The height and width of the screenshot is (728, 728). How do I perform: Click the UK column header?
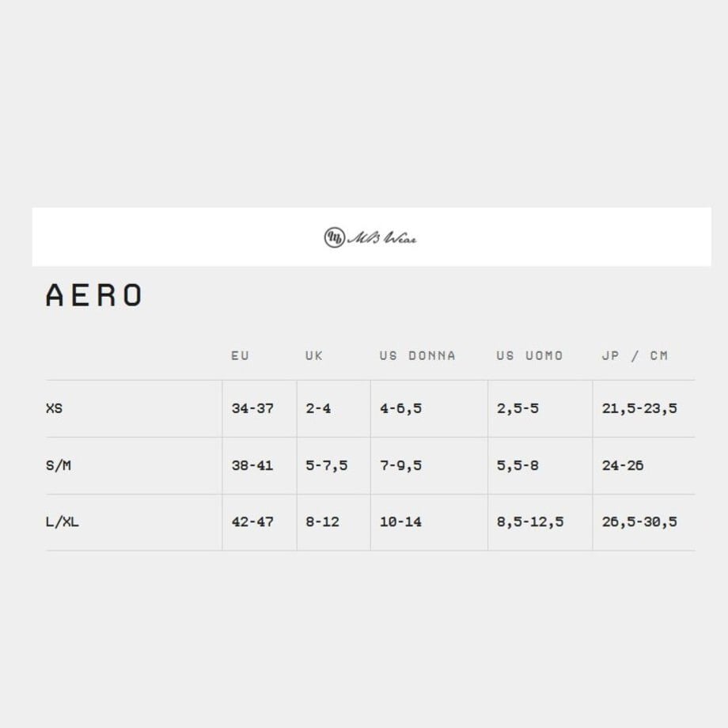click(314, 355)
